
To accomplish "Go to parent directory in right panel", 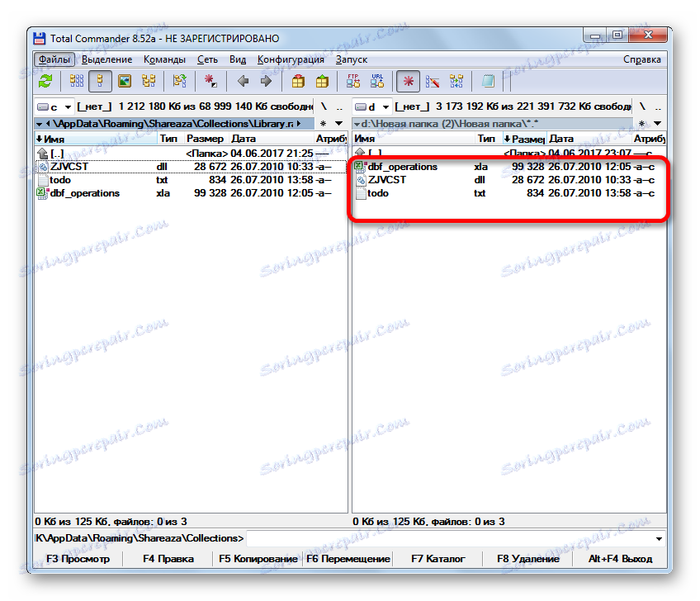I will (x=658, y=106).
